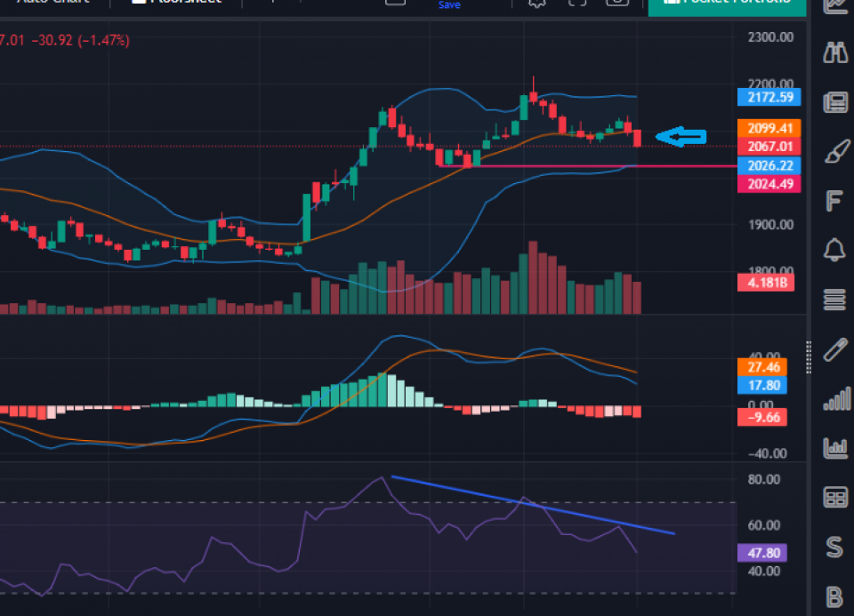Open the signal bars icon in sidebar

(x=834, y=398)
